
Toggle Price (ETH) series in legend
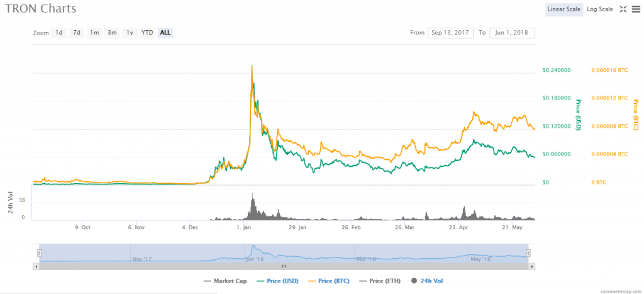pyautogui.click(x=380, y=281)
